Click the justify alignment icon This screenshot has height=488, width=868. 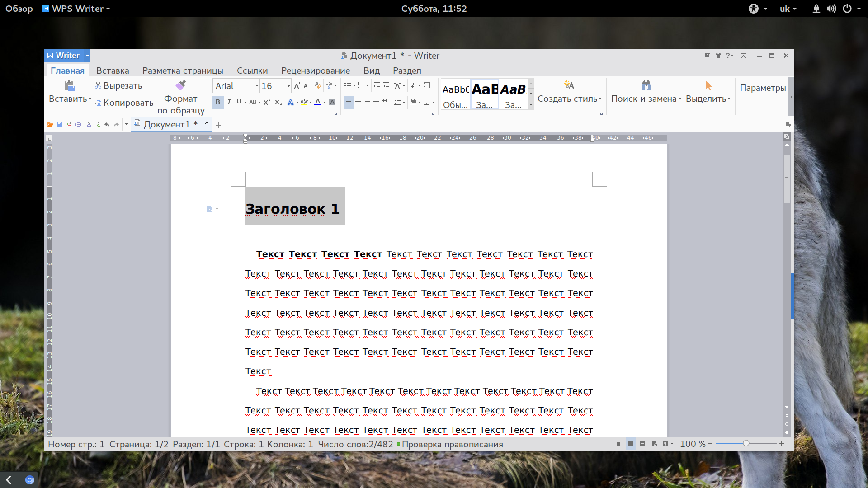coord(376,102)
